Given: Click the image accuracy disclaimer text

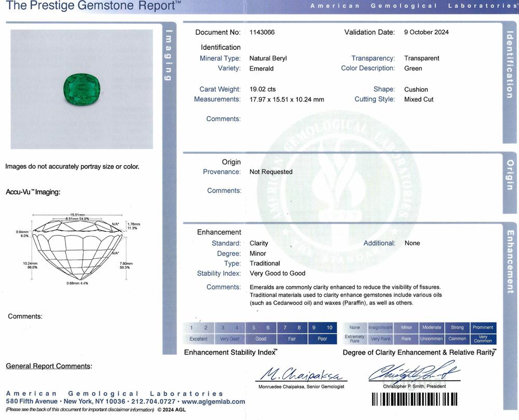Looking at the screenshot, I should click(72, 166).
